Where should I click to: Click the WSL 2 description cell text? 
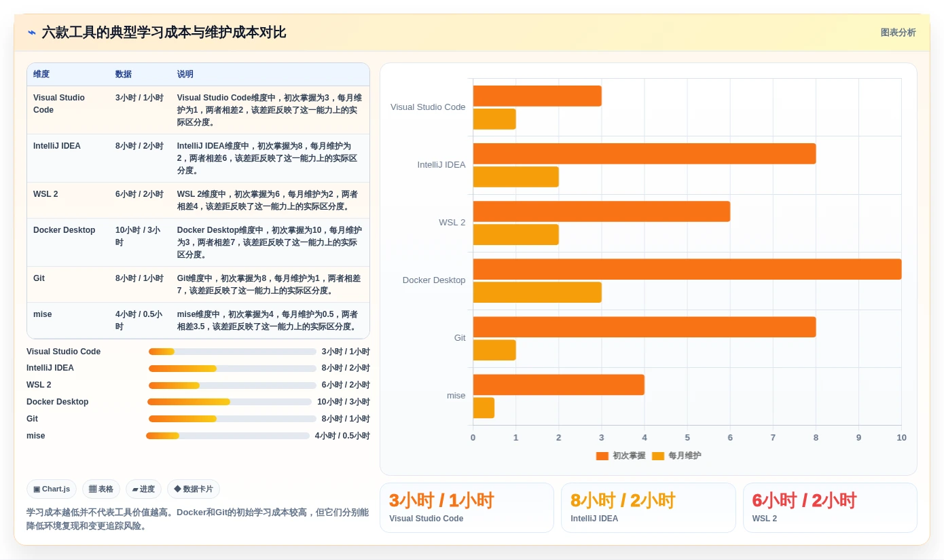pos(267,200)
